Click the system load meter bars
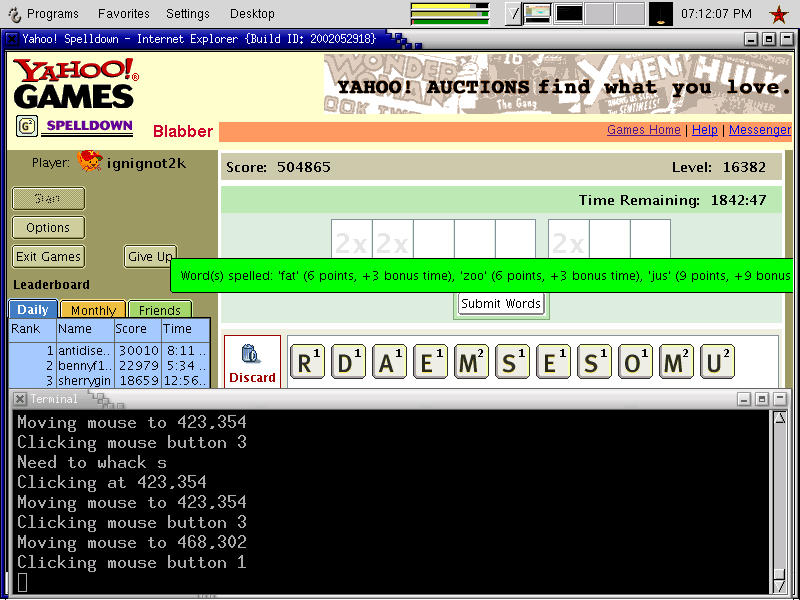Image resolution: width=800 pixels, height=600 pixels. tap(449, 14)
